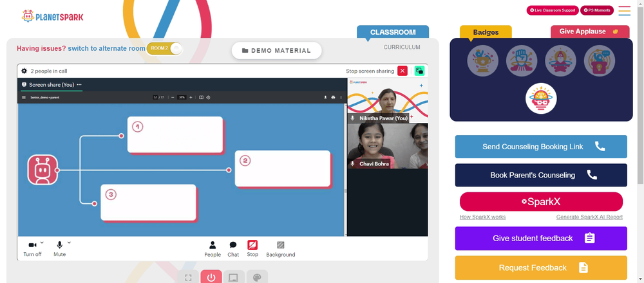
Task: Click the green picture-in-picture layout icon
Action: point(419,71)
